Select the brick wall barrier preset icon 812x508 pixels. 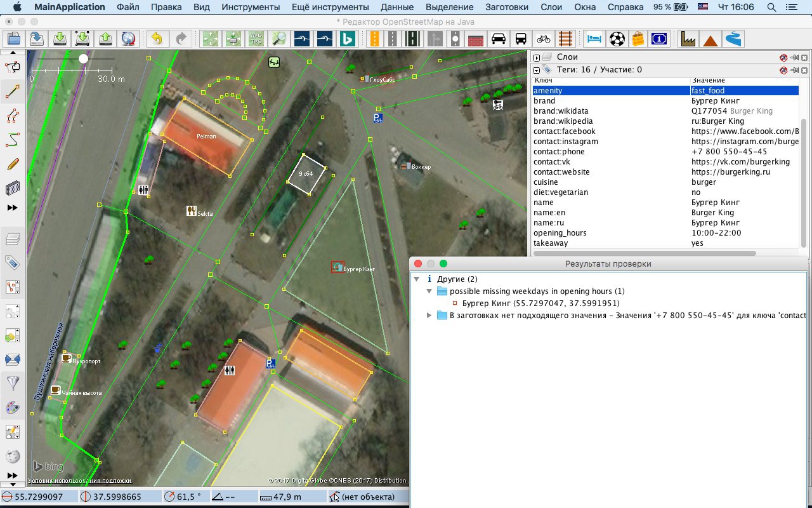click(476, 39)
